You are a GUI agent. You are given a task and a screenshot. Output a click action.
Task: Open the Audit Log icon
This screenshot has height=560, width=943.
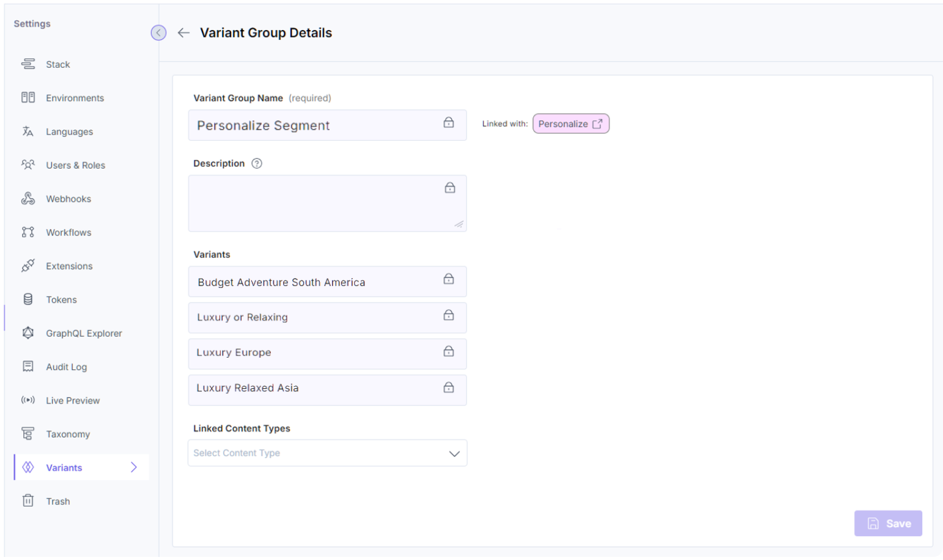point(28,367)
